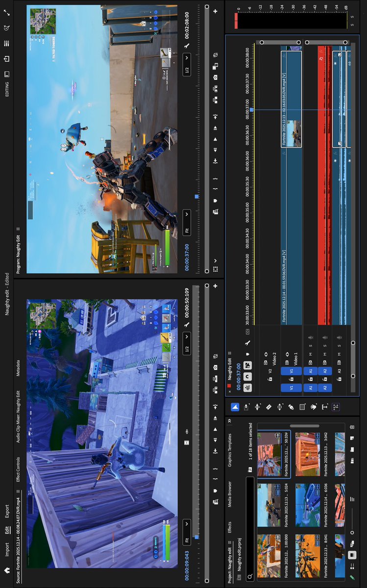
Task: Switch to the Media Browser tab
Action: (230, 495)
